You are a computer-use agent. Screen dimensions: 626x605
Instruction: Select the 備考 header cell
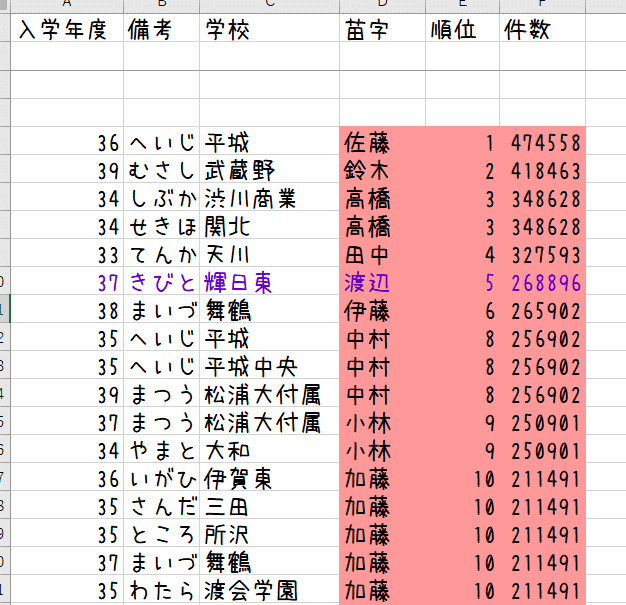(x=161, y=28)
